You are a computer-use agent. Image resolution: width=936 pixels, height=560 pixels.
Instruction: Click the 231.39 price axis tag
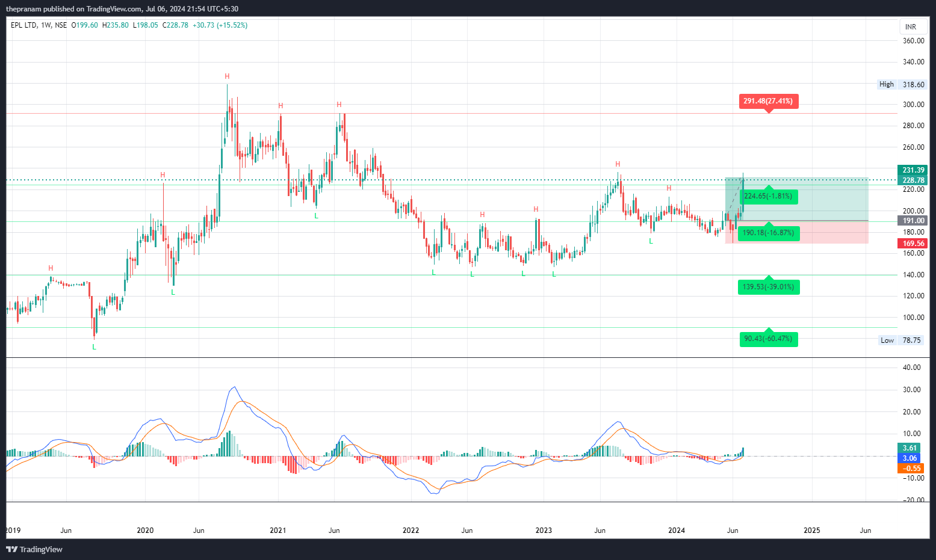(x=913, y=170)
